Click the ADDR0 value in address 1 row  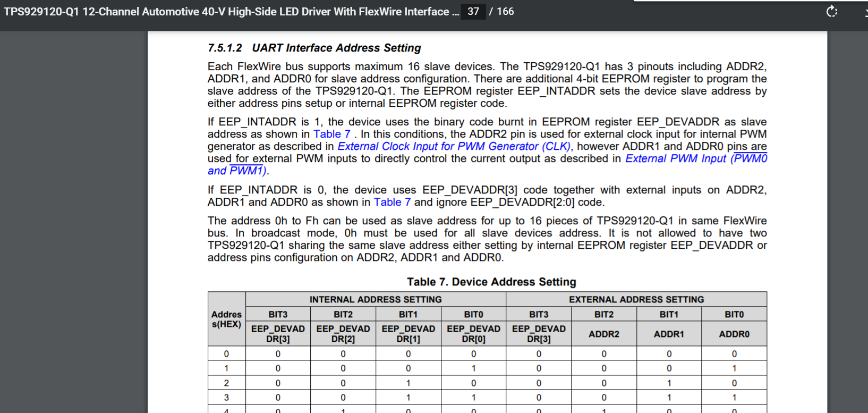coord(734,368)
